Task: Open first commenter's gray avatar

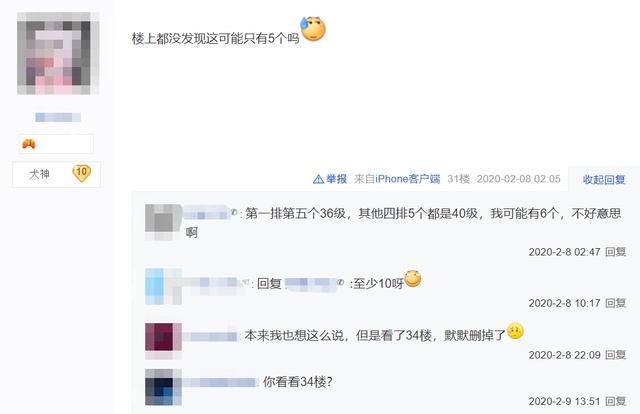Action: pos(163,223)
